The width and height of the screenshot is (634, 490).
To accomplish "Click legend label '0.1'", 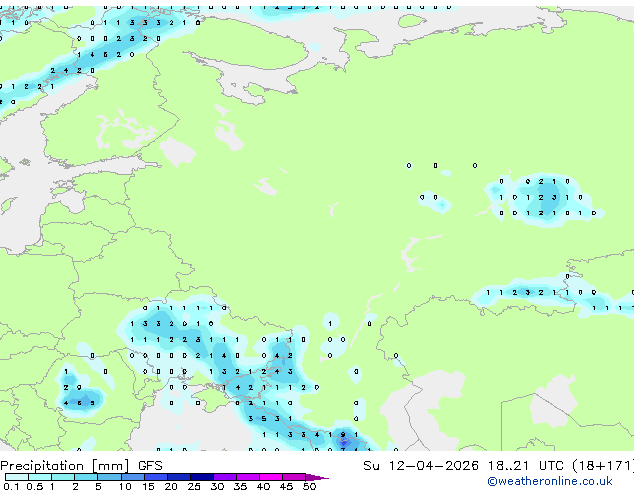I will (12, 486).
